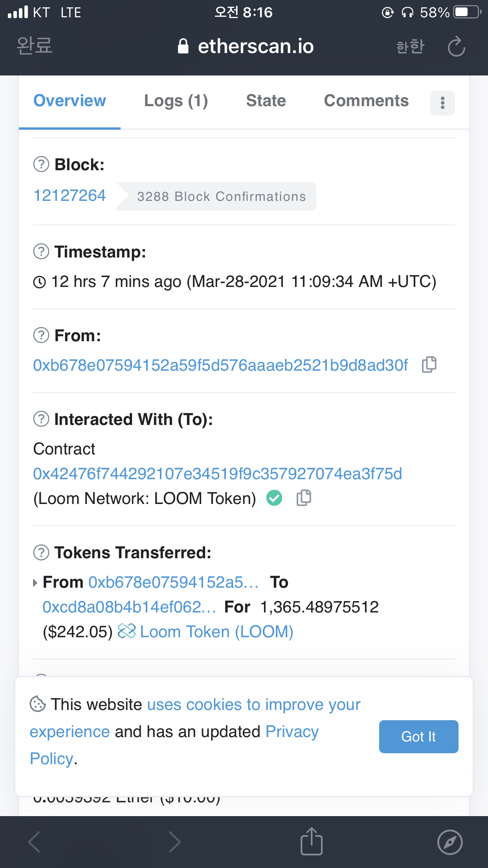Switch to the Logs (1) tab

coord(176,101)
